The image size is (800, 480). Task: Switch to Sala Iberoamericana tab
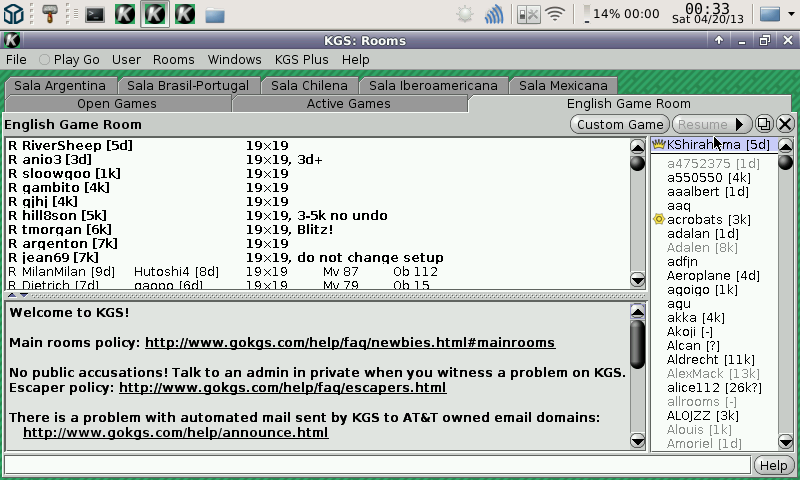coord(433,85)
